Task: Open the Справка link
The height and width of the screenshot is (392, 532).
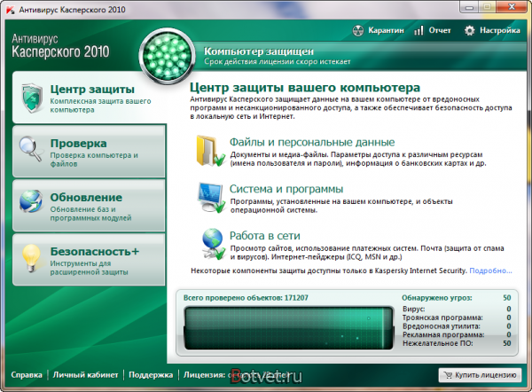Action: 27,375
